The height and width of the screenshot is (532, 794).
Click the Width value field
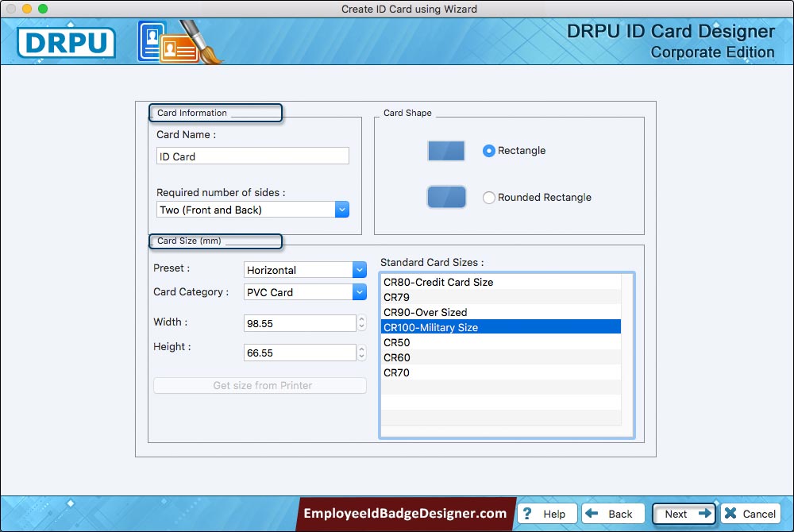pos(300,323)
